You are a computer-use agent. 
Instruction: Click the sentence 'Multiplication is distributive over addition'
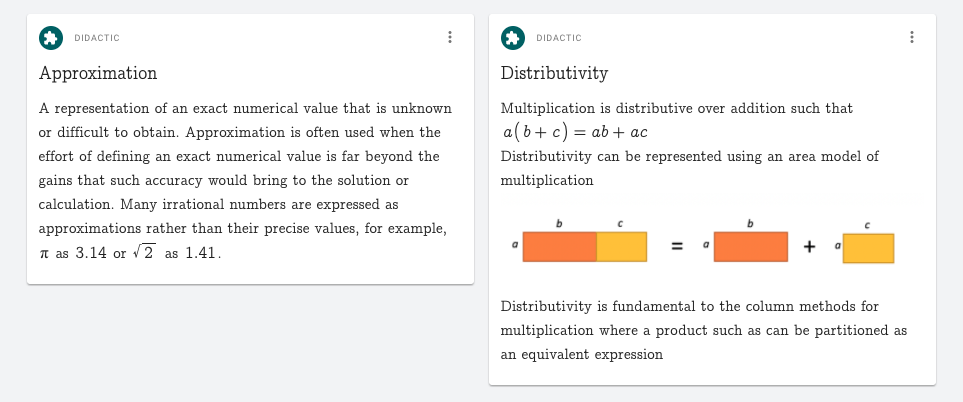[676, 108]
